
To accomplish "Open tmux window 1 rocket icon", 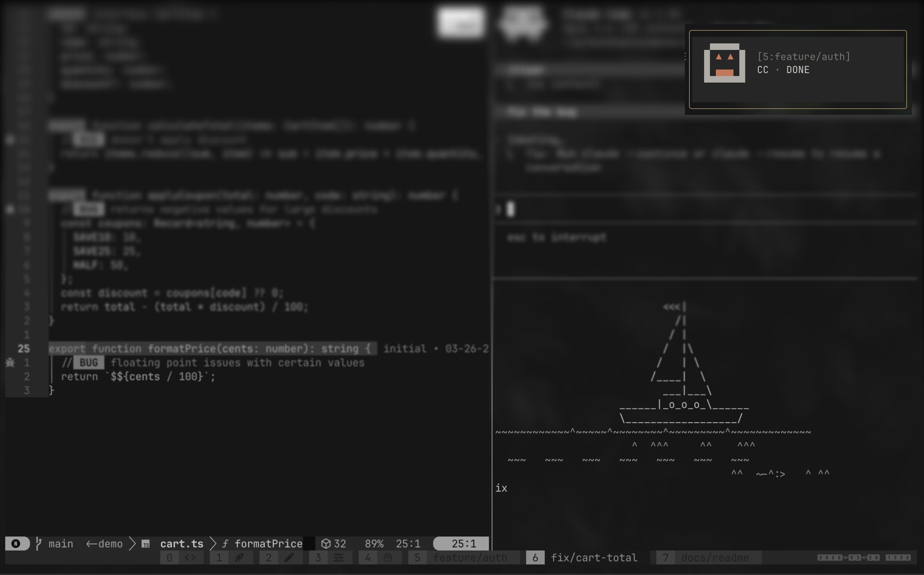I will 239,557.
